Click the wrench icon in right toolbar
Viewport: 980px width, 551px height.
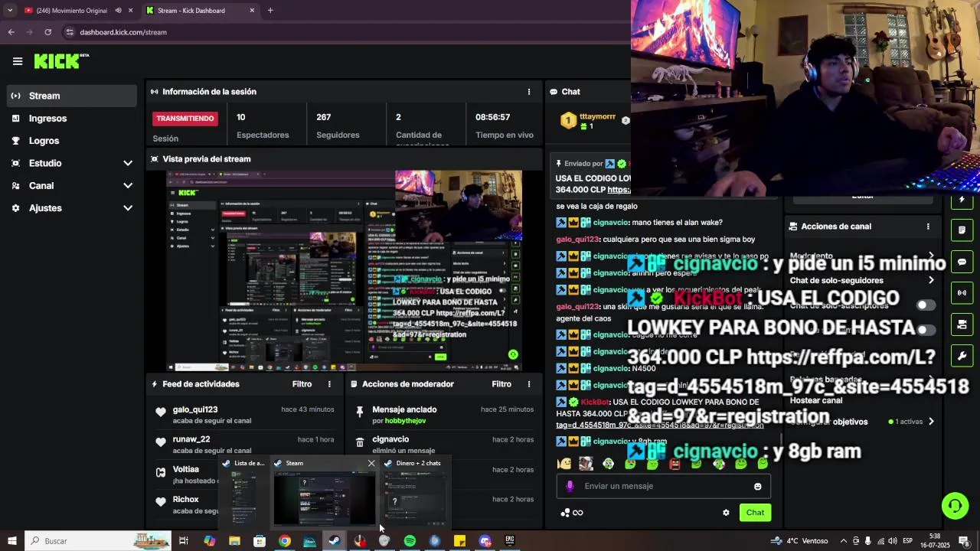(962, 356)
